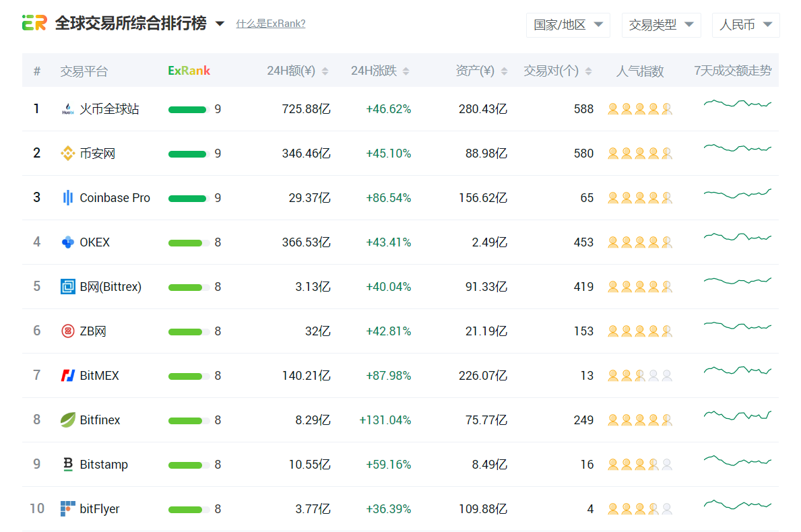The image size is (801, 532).
Task: Click the ExRank score bar for bitFlyer
Action: click(x=189, y=509)
